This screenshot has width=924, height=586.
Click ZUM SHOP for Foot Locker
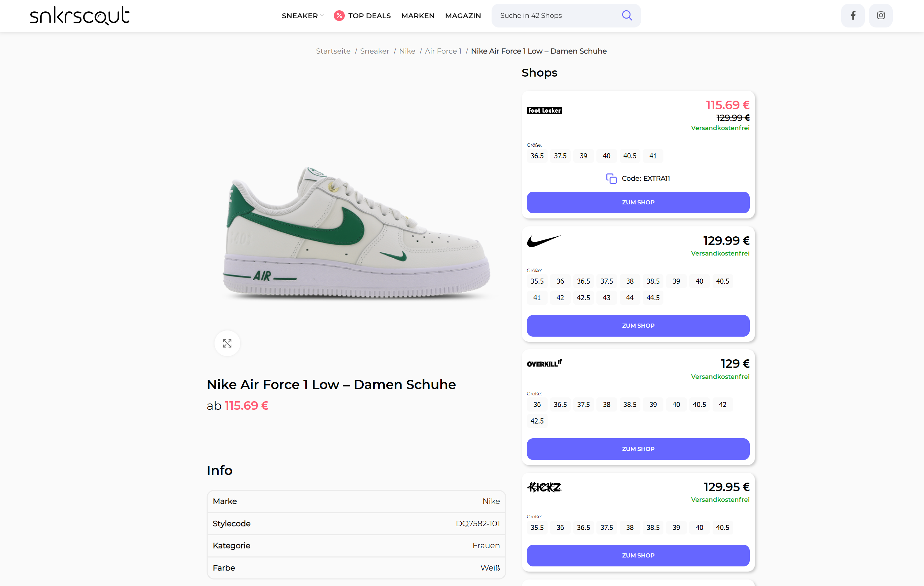pos(638,203)
